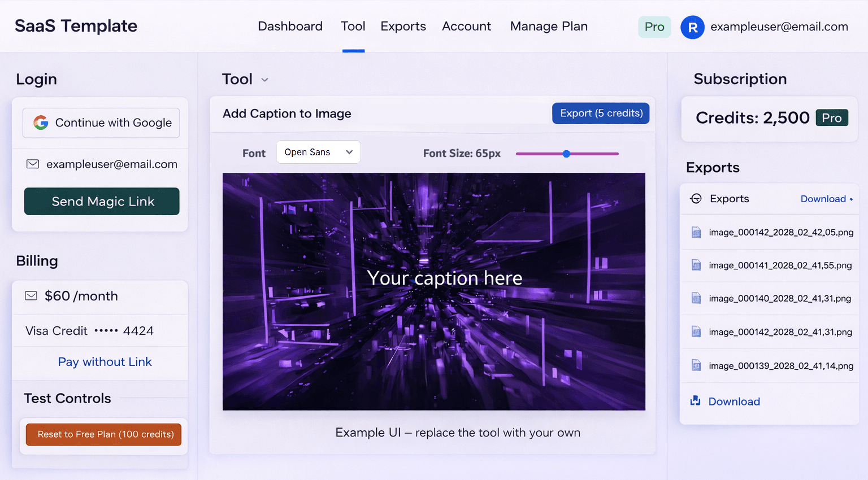Open the Font dropdown showing Open Sans
The height and width of the screenshot is (480, 868).
[318, 152]
